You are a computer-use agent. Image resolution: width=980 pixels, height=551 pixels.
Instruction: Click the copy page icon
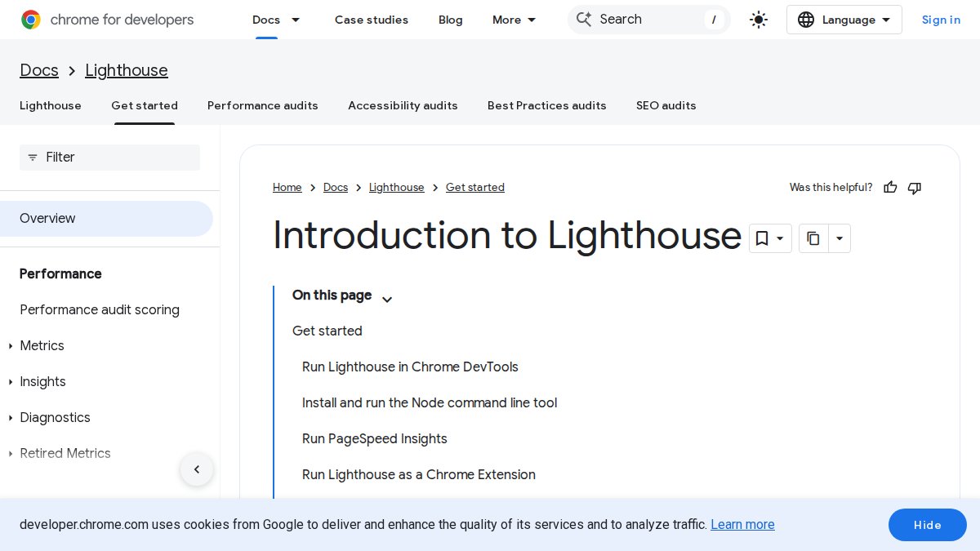pos(813,238)
